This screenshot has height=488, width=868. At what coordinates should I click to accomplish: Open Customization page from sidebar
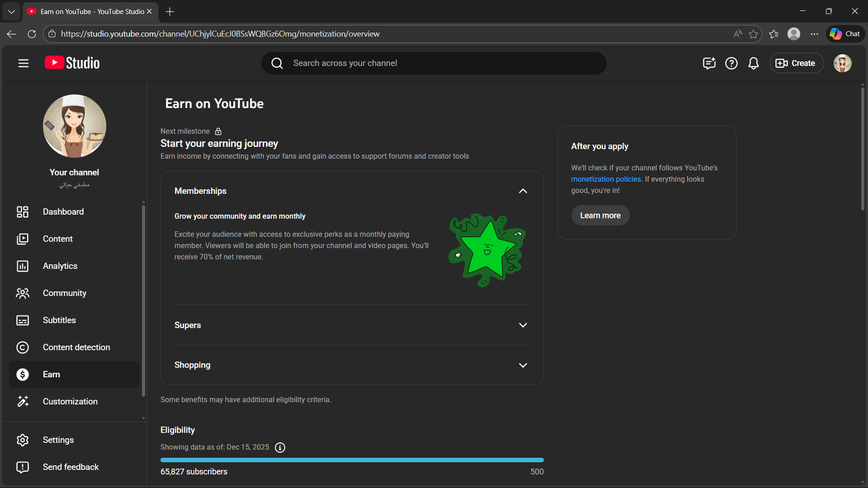coord(70,402)
